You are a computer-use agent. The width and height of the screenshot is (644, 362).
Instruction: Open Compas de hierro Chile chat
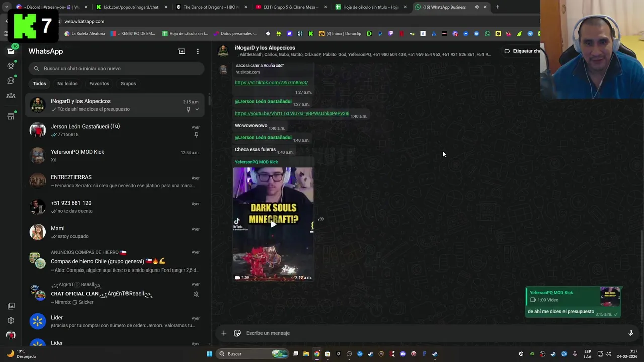tap(115, 261)
